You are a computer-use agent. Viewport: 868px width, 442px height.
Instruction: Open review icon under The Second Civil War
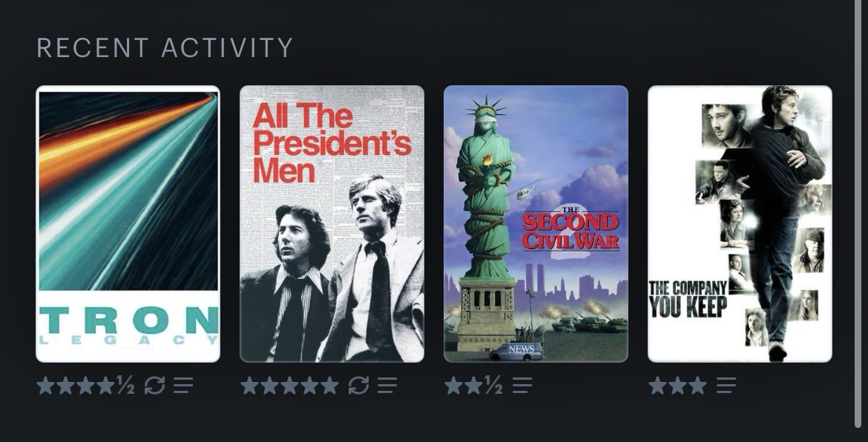(x=522, y=386)
